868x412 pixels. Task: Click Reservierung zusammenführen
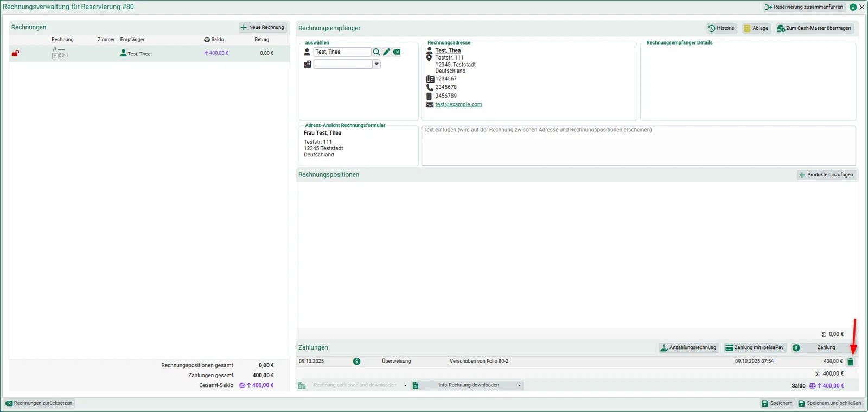click(804, 7)
